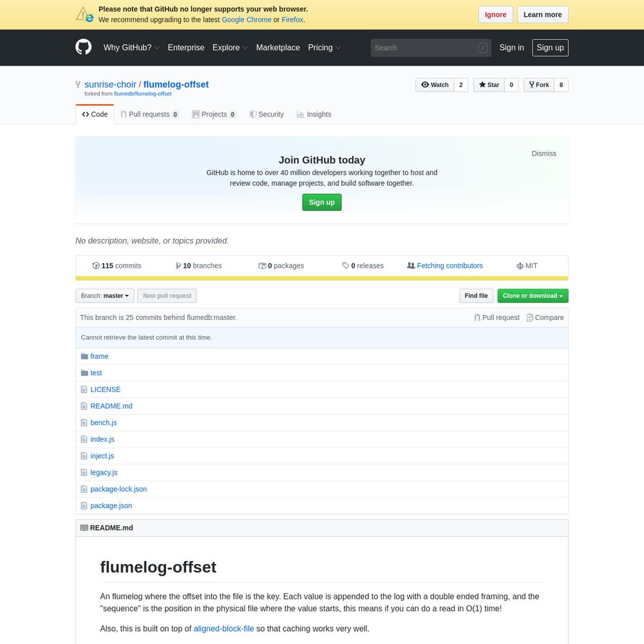The width and height of the screenshot is (644, 644).
Task: Click the inject.js file icon
Action: tap(84, 456)
